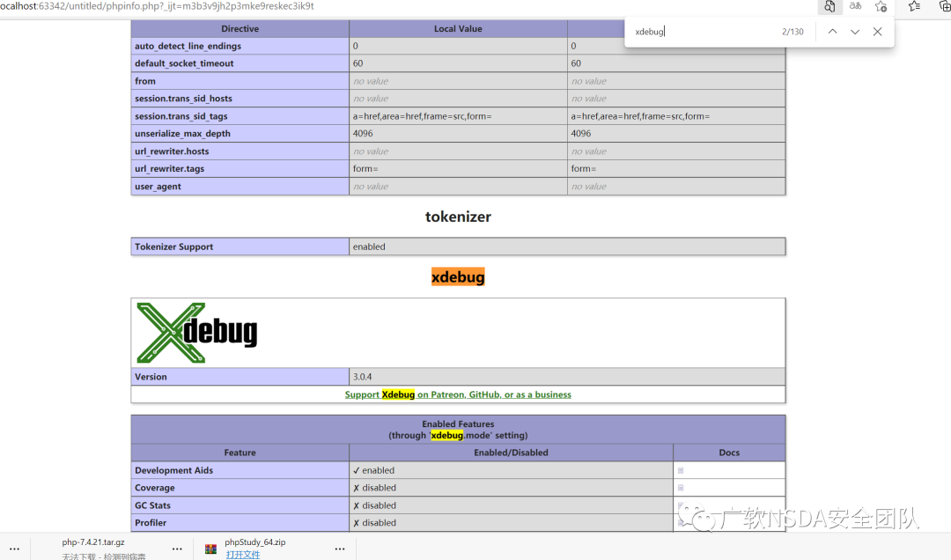
Task: Open the translate page icon
Action: 855,7
